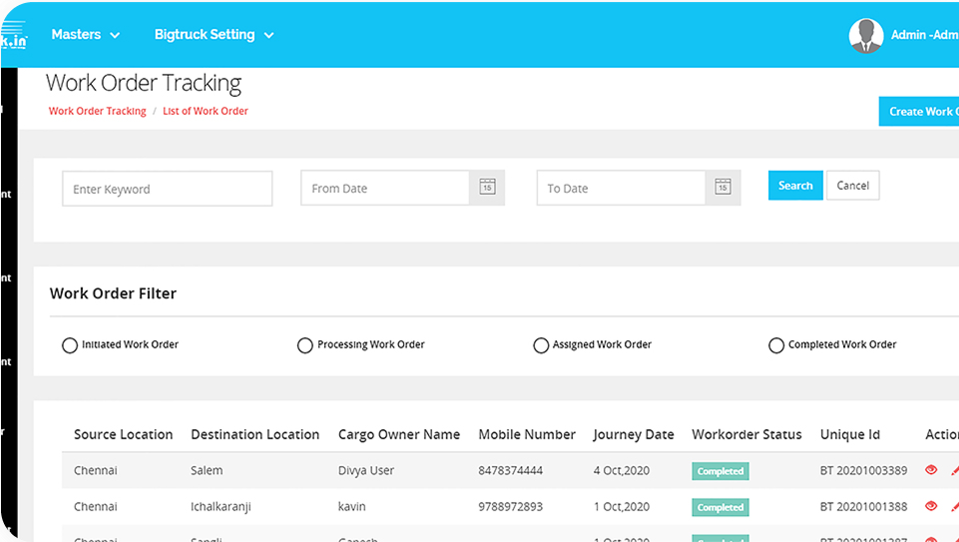Select Completed Work Order radio button
Screen dimensions: 959x542
[x=776, y=345]
